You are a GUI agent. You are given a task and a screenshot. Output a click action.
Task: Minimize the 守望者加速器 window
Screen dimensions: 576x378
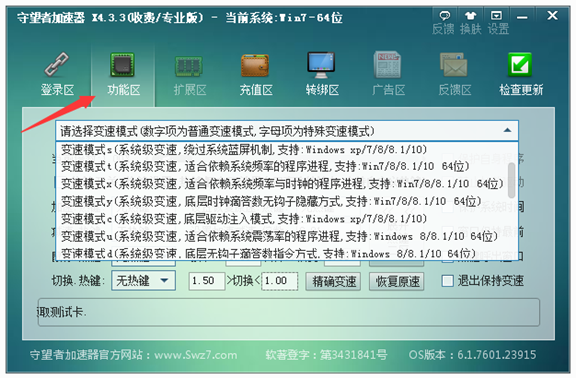pyautogui.click(x=522, y=17)
